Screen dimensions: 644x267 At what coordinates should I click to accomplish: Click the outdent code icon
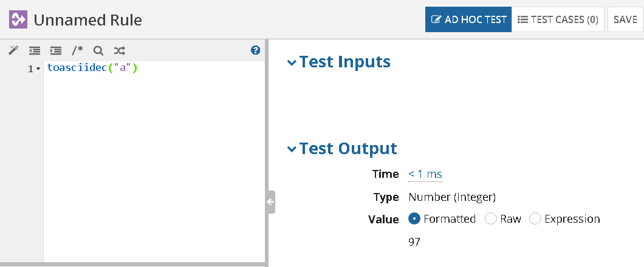[35, 50]
